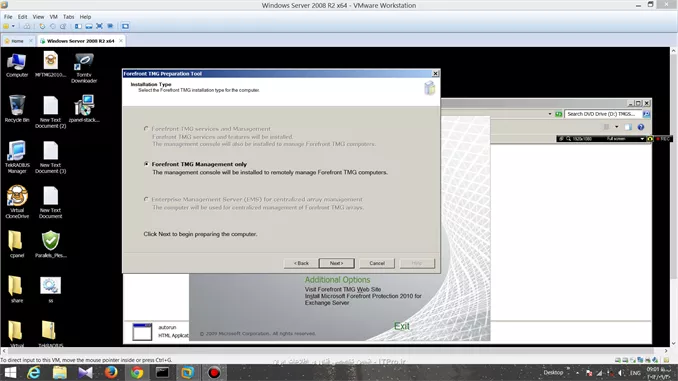This screenshot has width=678, height=381.
Task: Click Visit Forefront TMG Web Site link
Action: coord(343,289)
